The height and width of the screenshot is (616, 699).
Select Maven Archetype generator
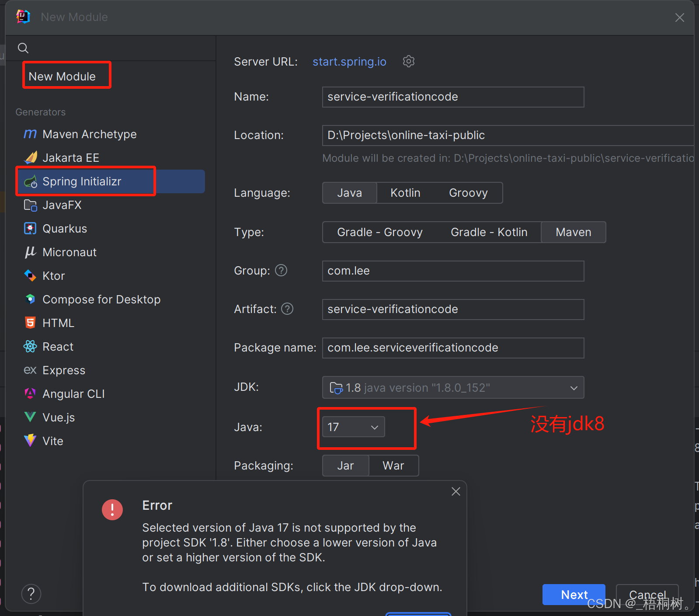(110, 134)
